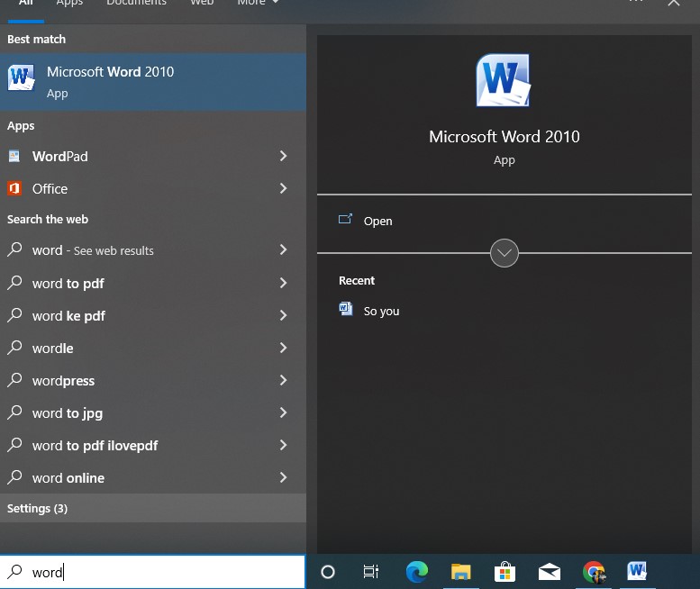Screen dimensions: 700x589
Task: Launch Microsoft Edge from the taskbar
Action: 417,572
